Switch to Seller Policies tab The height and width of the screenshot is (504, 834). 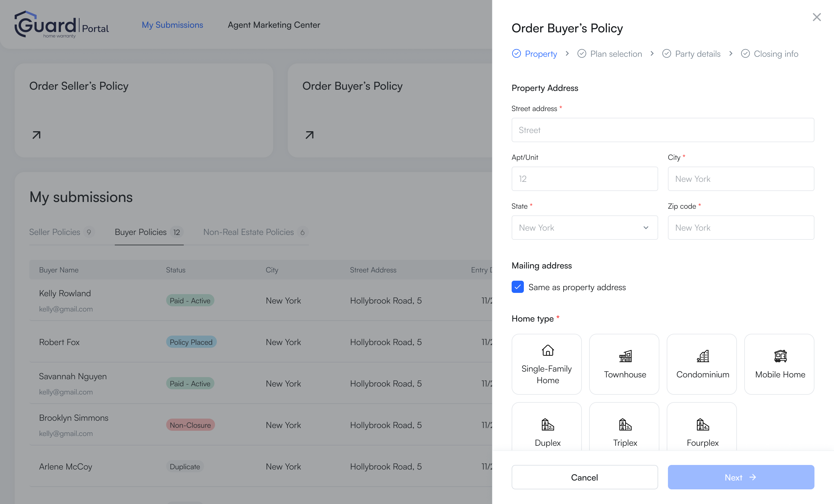coord(55,232)
